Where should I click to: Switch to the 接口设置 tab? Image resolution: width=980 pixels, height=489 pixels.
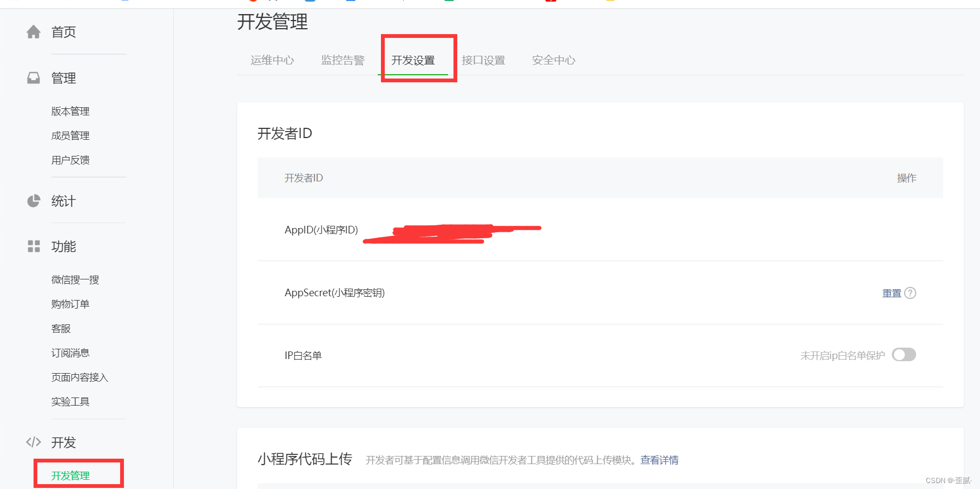point(483,60)
